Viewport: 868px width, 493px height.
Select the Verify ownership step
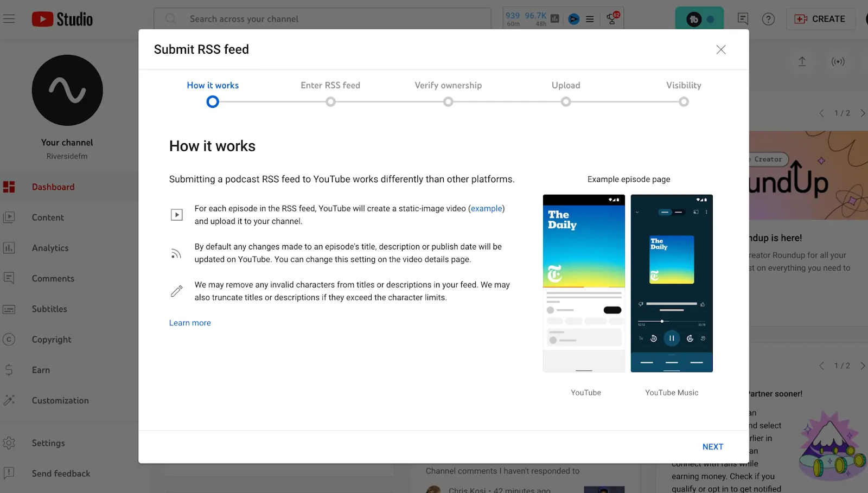tap(448, 93)
